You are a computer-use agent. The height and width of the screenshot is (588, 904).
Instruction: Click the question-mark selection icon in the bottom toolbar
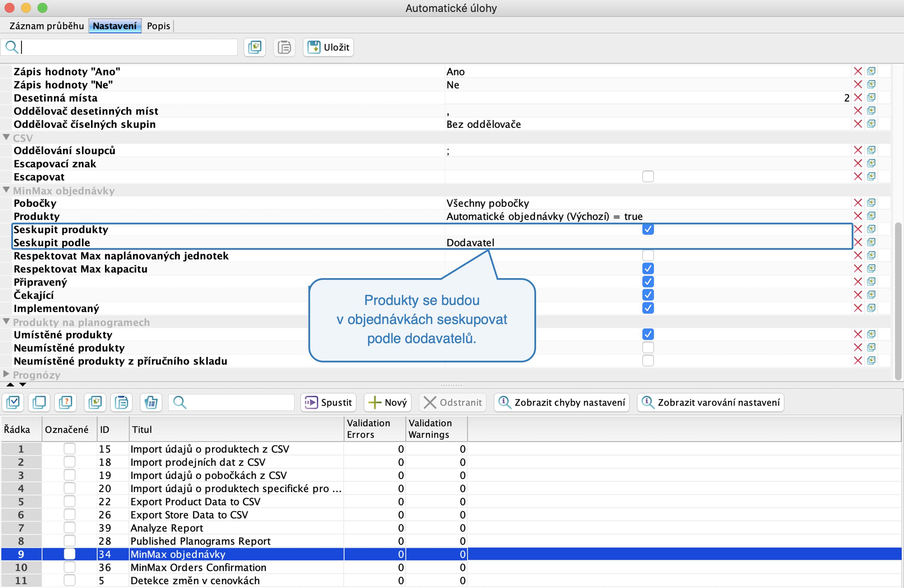[x=66, y=402]
